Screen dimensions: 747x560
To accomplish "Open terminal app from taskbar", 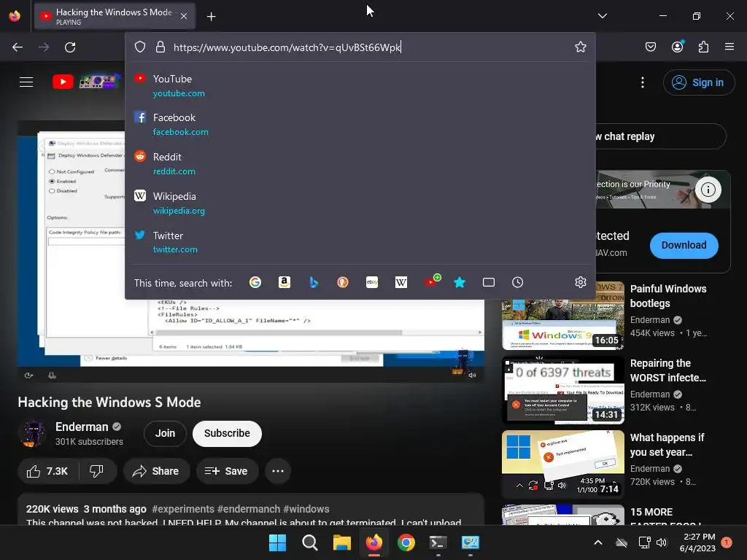I will (x=438, y=542).
